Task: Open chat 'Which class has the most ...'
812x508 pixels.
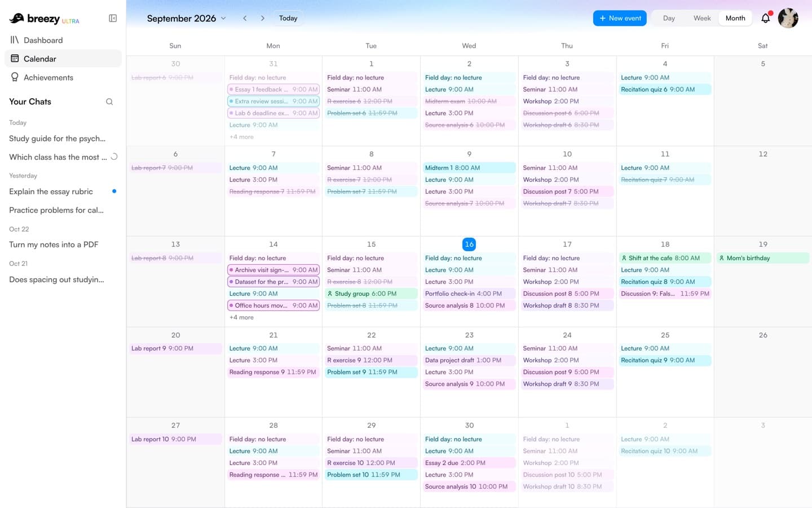Action: pos(63,157)
